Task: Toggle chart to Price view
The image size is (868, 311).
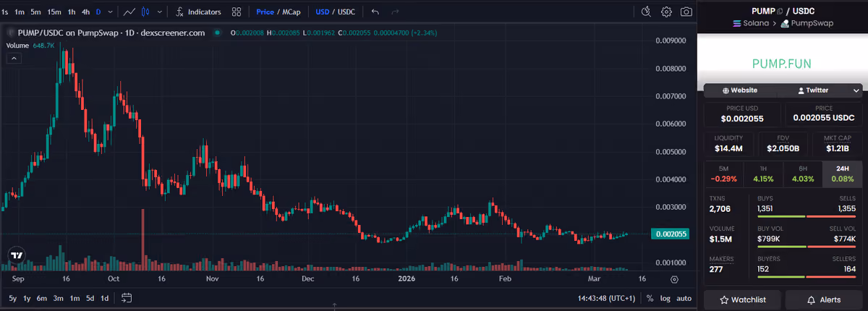Action: 265,12
